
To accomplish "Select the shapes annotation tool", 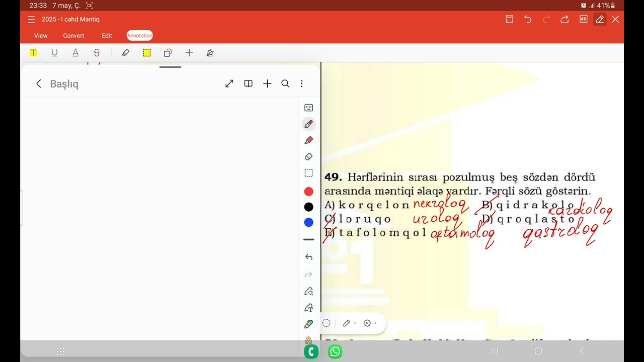I will tap(168, 53).
